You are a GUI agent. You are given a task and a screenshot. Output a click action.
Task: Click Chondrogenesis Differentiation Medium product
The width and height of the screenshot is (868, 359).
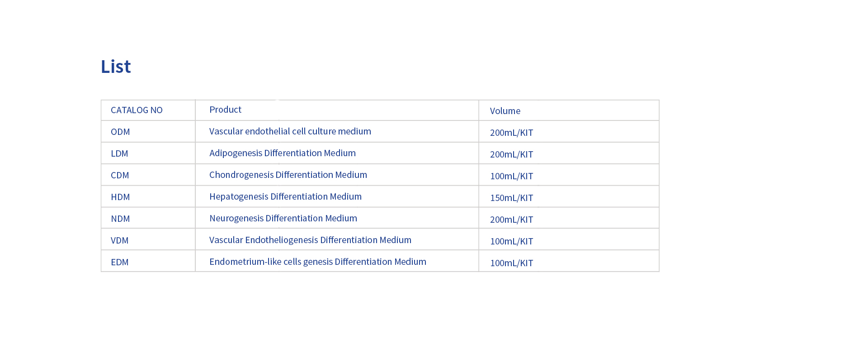coord(288,175)
